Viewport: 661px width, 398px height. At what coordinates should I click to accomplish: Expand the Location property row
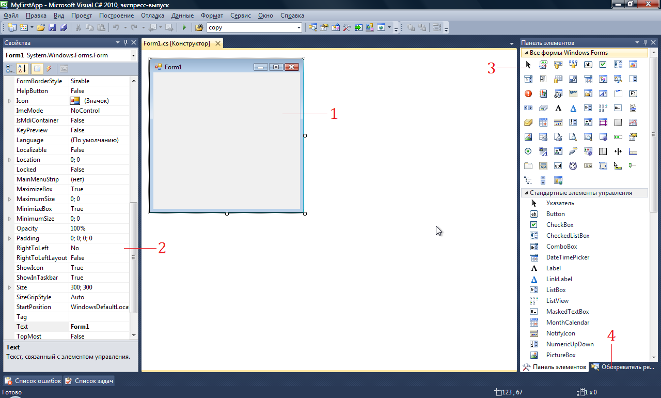(9, 160)
